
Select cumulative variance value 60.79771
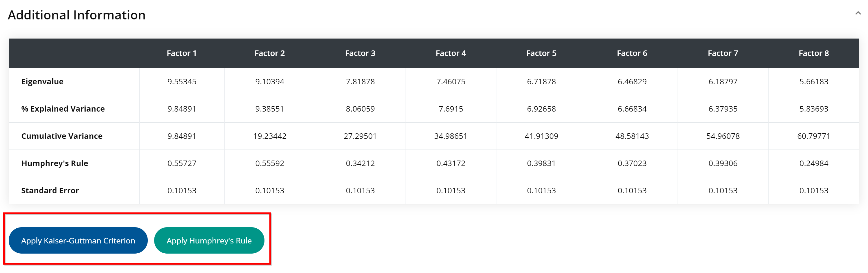click(814, 136)
